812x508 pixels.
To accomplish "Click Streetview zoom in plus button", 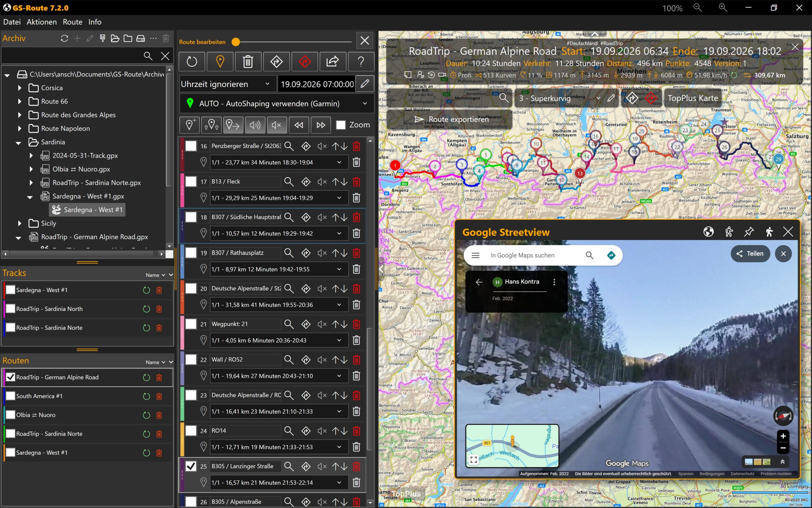I will [x=783, y=436].
